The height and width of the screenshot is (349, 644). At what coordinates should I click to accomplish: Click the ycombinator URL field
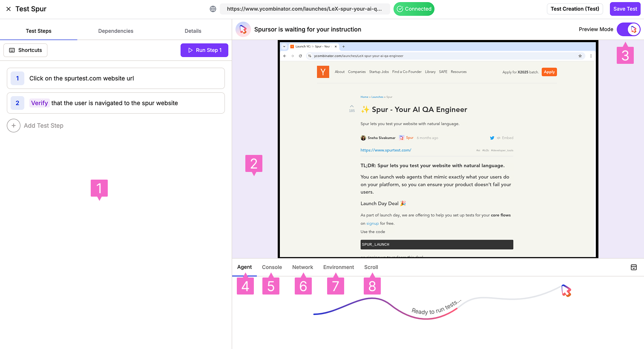point(305,9)
